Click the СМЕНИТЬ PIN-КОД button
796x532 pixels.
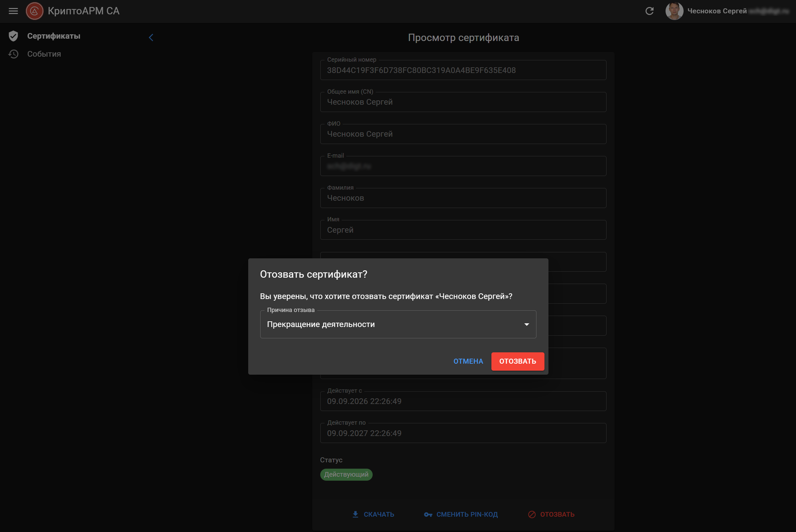pos(461,514)
